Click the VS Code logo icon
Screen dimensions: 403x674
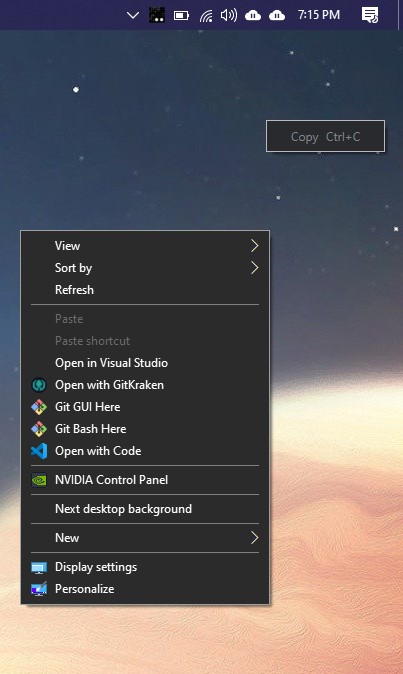click(39, 451)
